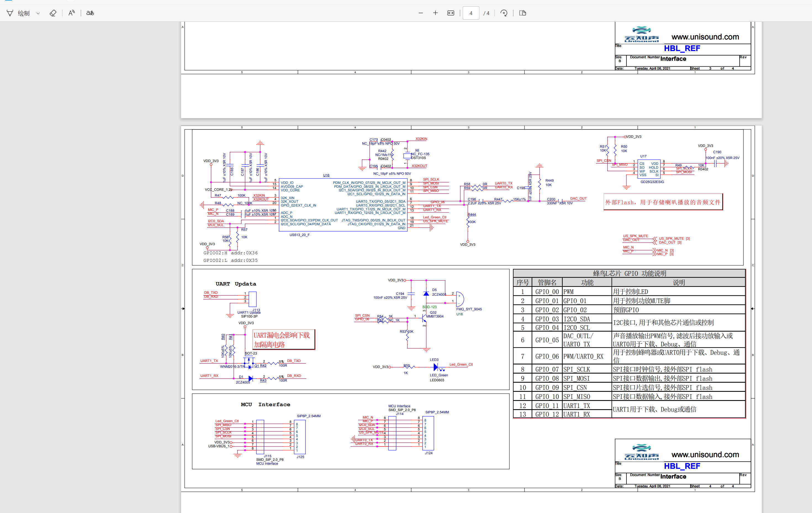Click the U16 chip label in schematic

point(326,175)
